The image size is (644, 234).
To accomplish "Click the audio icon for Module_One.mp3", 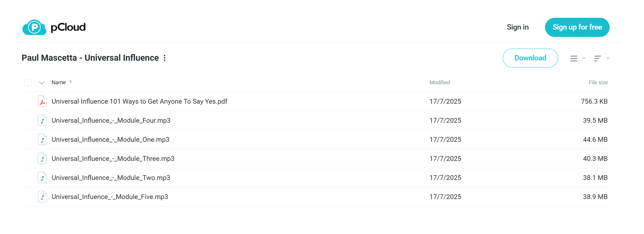I will 42,140.
